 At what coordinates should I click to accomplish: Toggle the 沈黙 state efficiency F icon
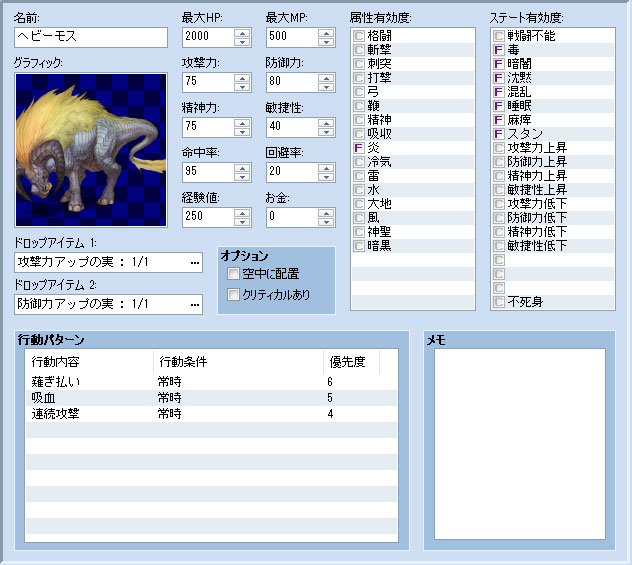point(499,77)
